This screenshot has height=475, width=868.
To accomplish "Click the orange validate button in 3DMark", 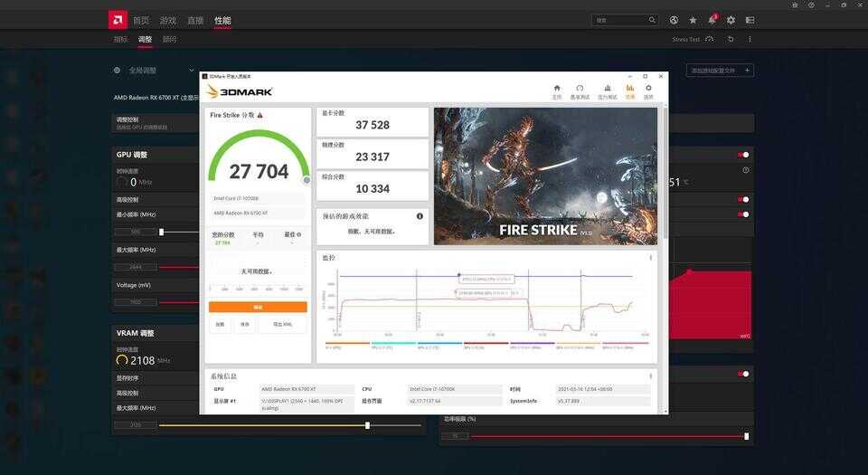I will coord(258,307).
